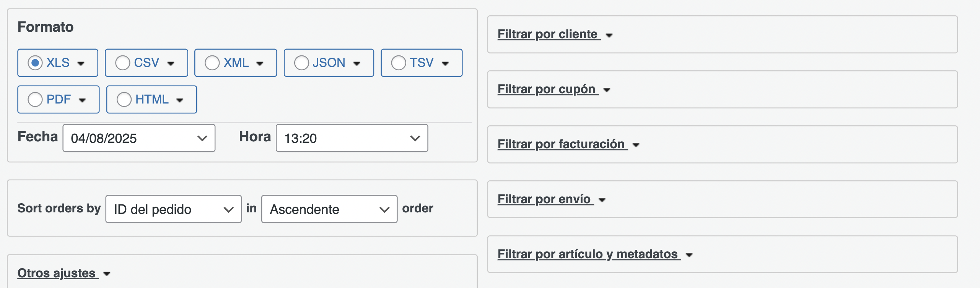This screenshot has width=980, height=288.
Task: Choose the CSV format radio button
Action: coord(123,63)
